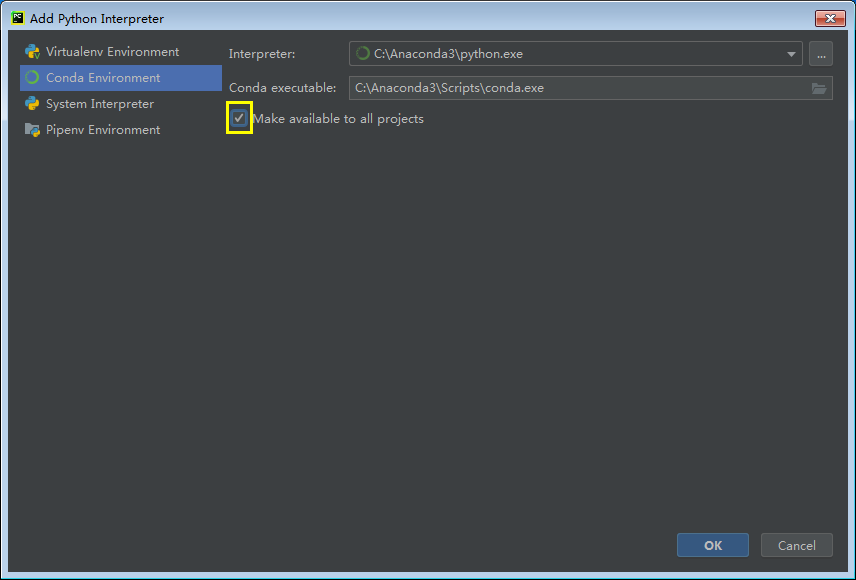The height and width of the screenshot is (580, 856).
Task: Click the ellipsis browse button for Interpreter
Action: coord(821,54)
